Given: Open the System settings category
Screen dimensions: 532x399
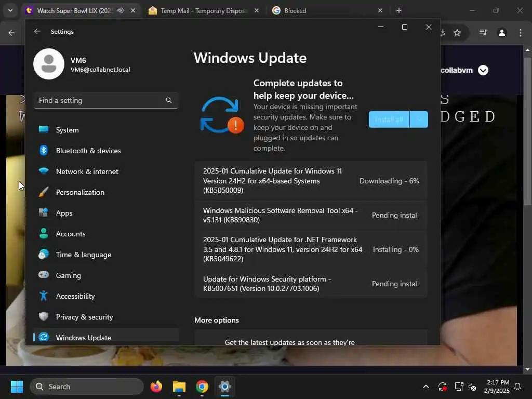Looking at the screenshot, I should (x=106, y=130).
